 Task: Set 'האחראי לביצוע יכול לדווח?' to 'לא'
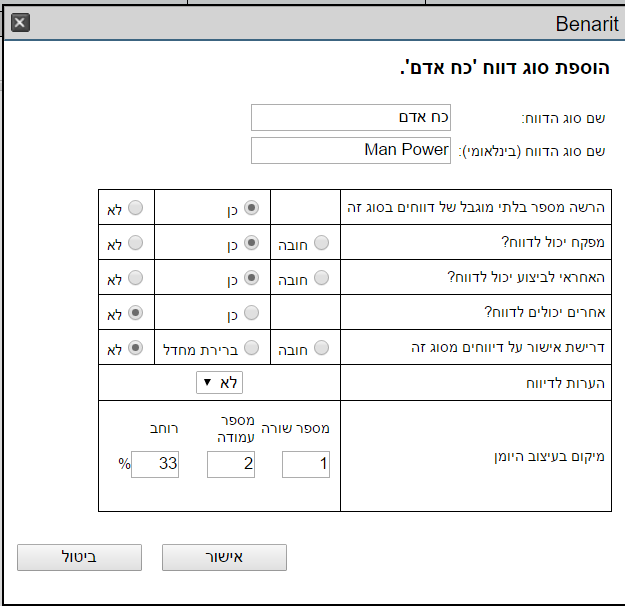(136, 278)
